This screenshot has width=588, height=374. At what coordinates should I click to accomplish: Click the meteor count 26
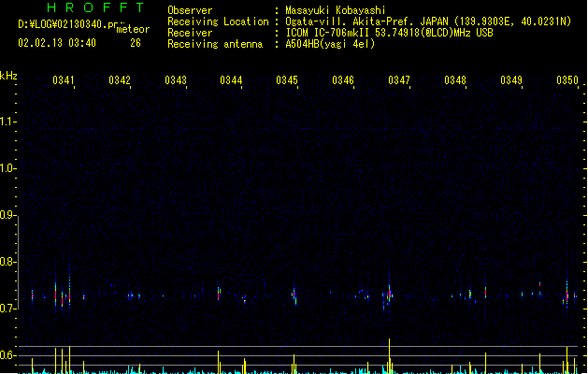136,43
